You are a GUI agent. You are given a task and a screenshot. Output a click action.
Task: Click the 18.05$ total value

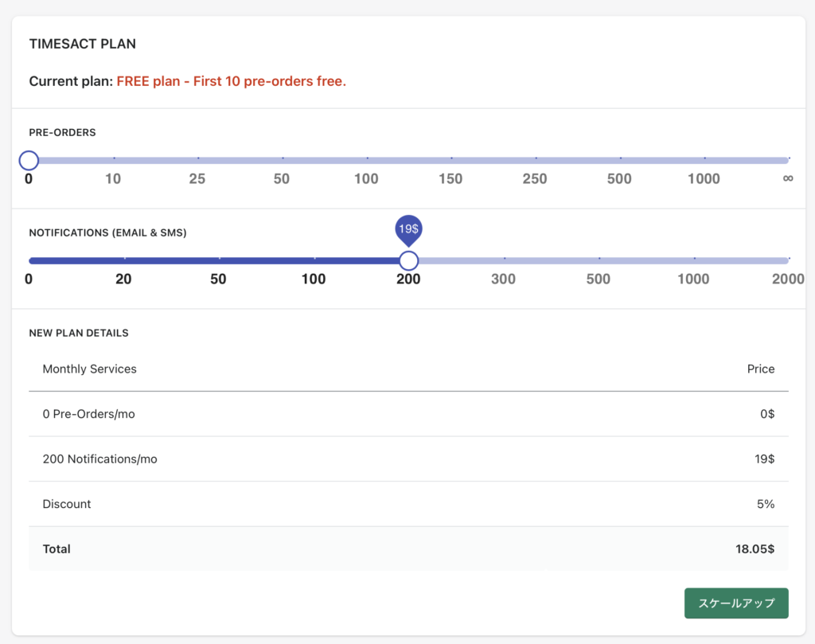click(755, 549)
